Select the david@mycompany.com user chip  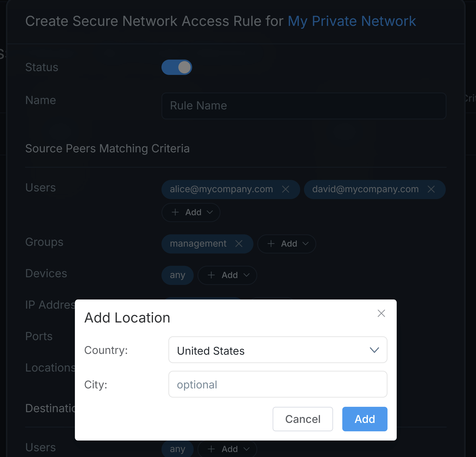pyautogui.click(x=365, y=189)
